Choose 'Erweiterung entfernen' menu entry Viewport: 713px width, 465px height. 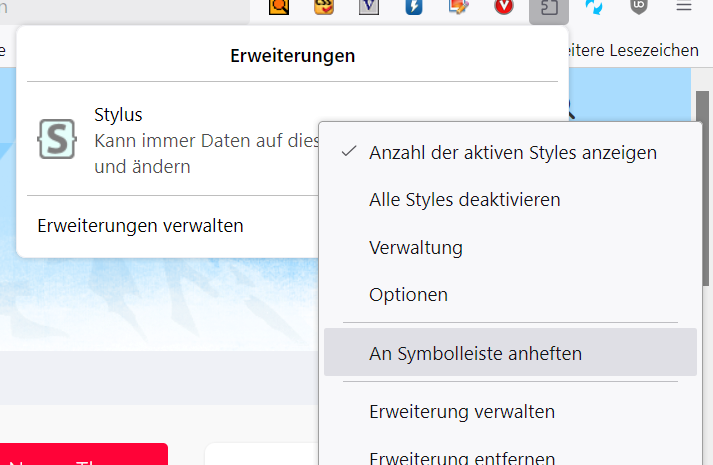coord(461,457)
